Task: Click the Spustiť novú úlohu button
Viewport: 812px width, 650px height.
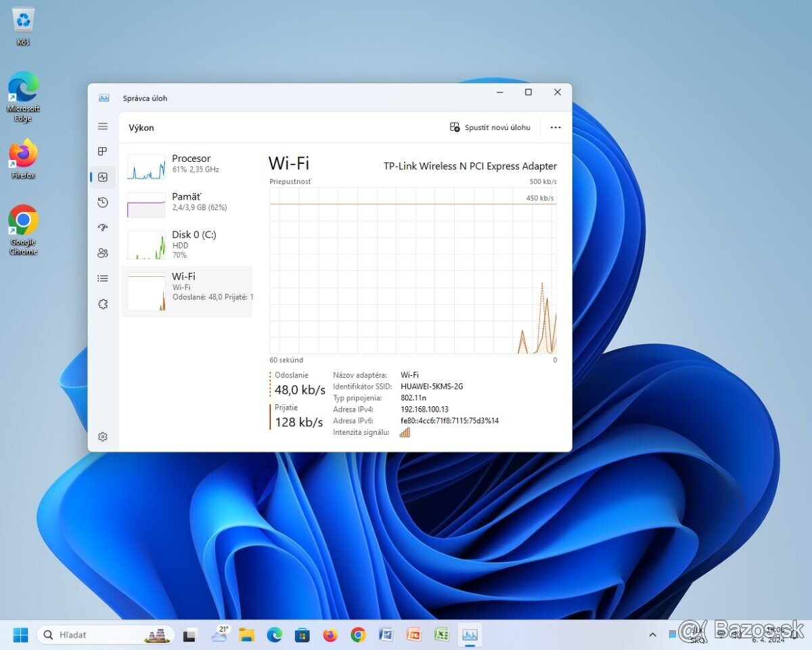Action: pyautogui.click(x=489, y=127)
